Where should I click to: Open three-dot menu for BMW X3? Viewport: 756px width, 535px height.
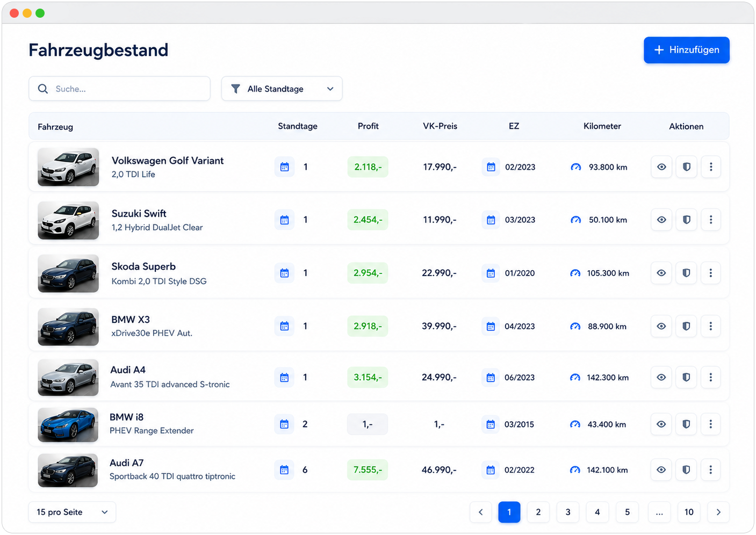tap(711, 326)
